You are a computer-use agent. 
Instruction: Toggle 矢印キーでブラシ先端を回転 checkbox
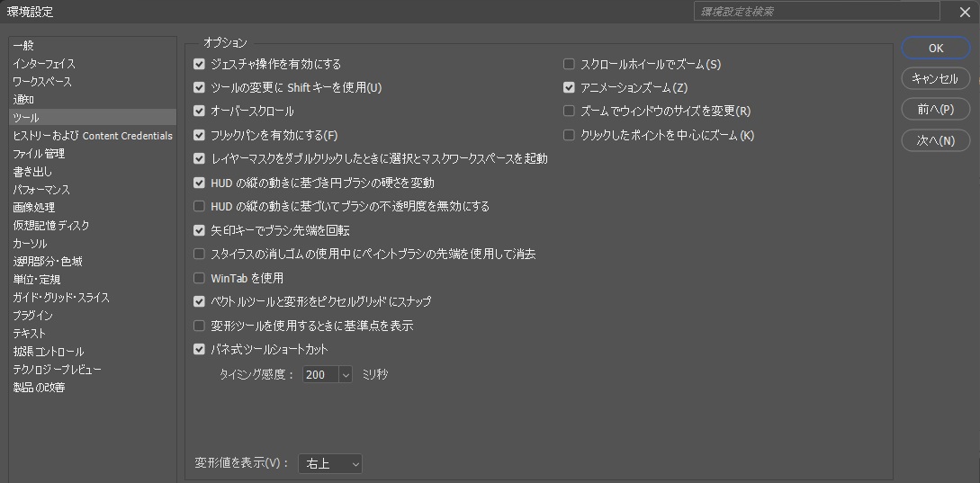(200, 230)
